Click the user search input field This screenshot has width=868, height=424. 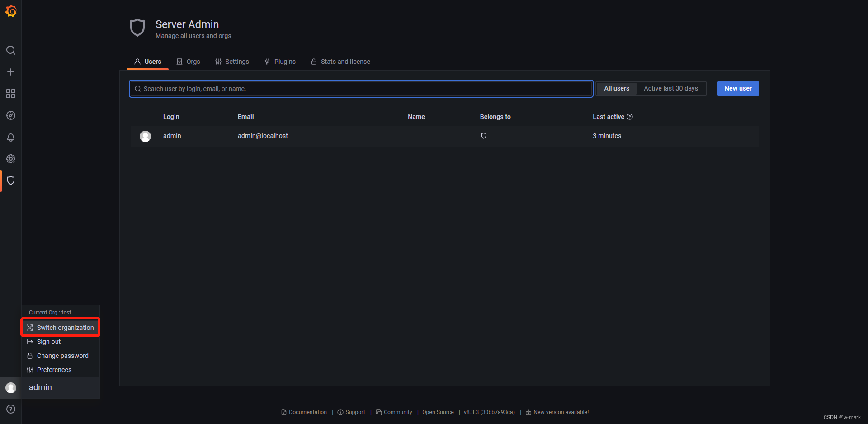point(360,89)
